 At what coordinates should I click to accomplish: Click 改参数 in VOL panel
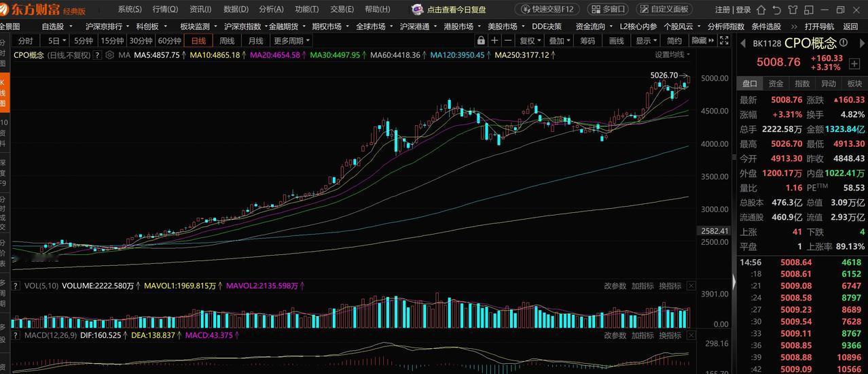615,286
